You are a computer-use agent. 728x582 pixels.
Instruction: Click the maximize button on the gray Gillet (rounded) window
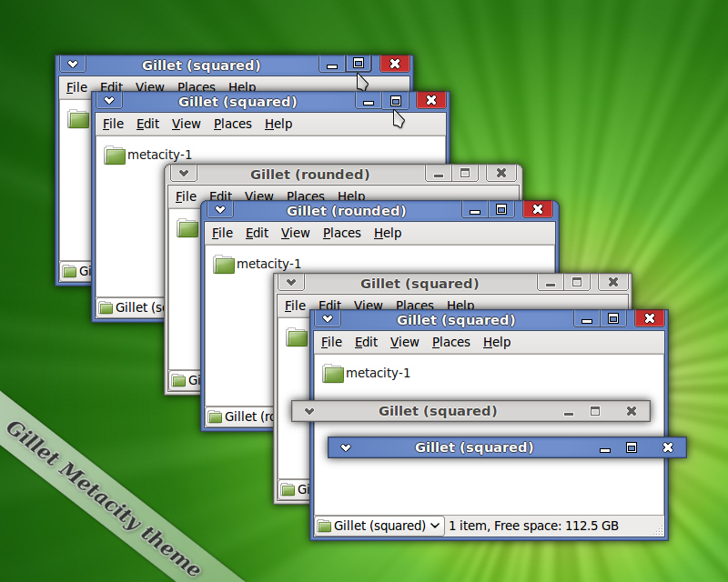pyautogui.click(x=465, y=173)
